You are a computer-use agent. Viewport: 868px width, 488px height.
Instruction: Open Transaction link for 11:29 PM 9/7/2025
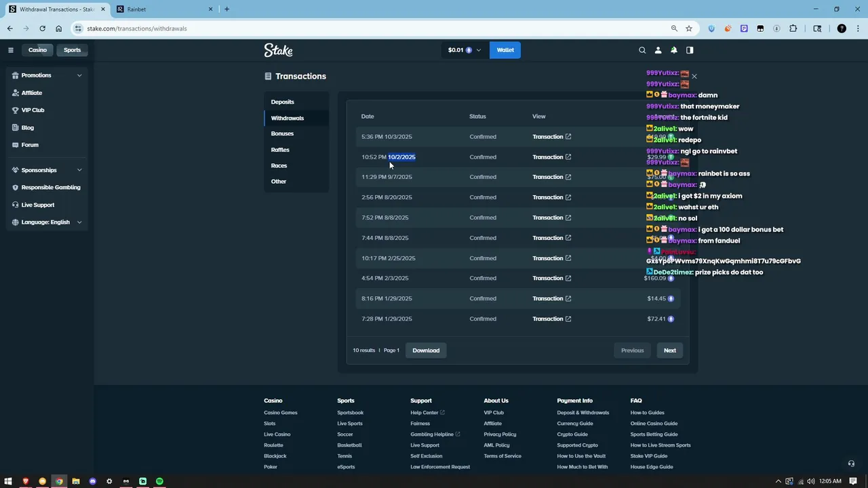click(x=551, y=177)
